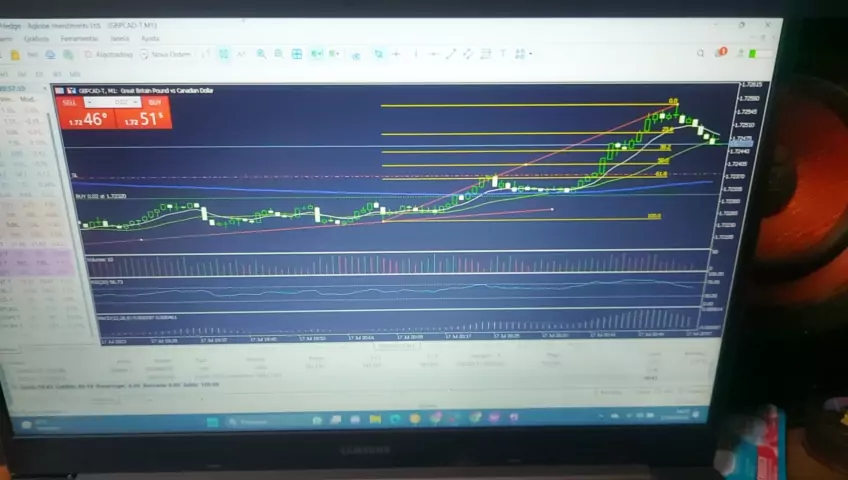Decrease lot volume with the left arrow

point(89,102)
